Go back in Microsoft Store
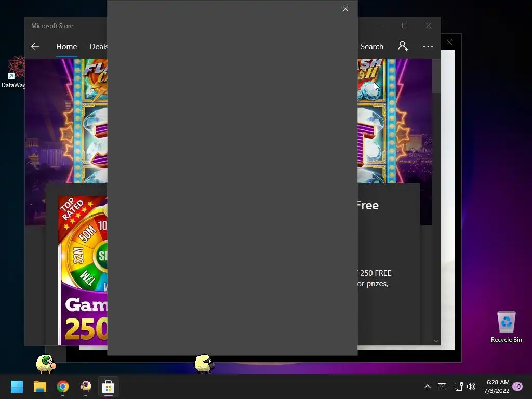The image size is (532, 399). pos(35,46)
